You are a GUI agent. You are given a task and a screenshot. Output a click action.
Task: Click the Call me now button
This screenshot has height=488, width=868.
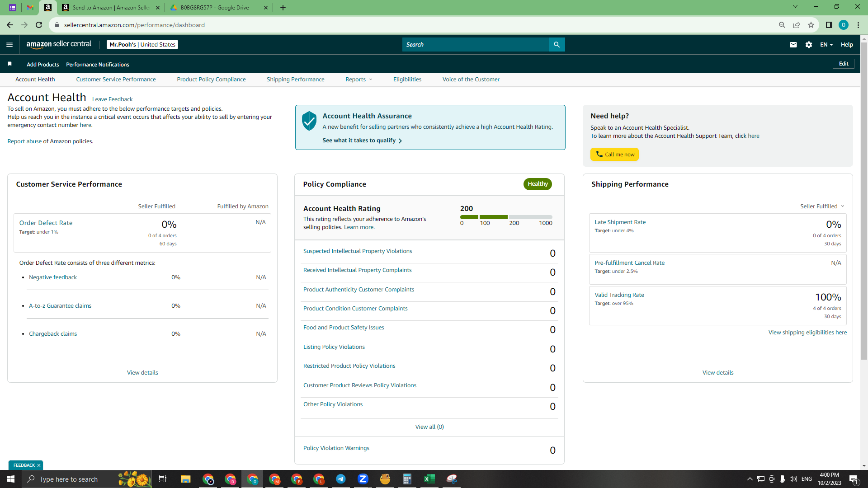614,155
